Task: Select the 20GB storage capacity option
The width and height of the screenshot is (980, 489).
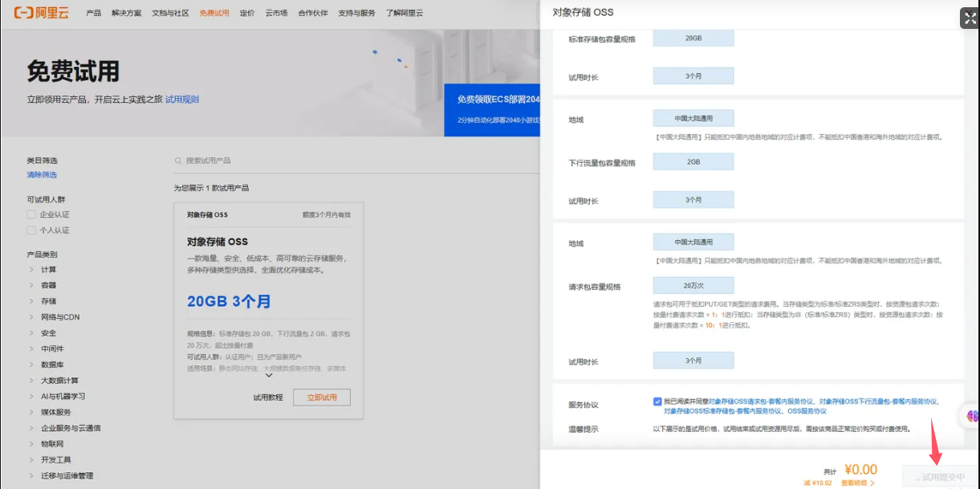Action: [x=693, y=38]
